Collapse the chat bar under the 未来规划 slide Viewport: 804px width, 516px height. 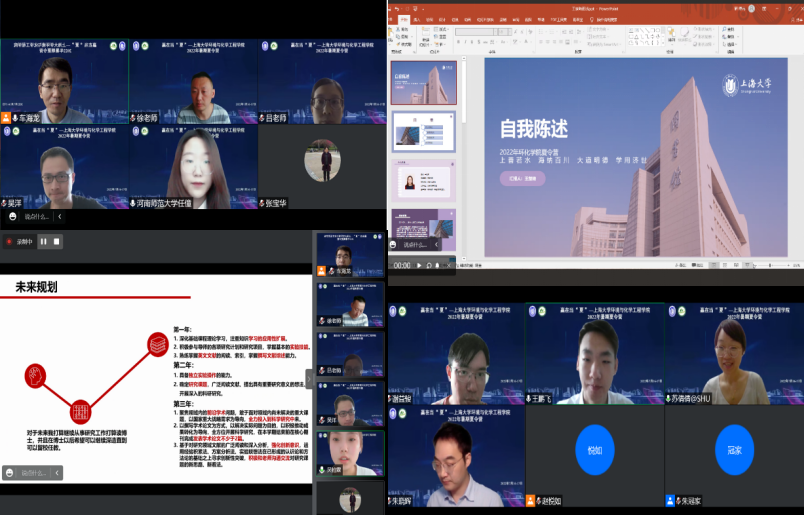tap(58, 472)
